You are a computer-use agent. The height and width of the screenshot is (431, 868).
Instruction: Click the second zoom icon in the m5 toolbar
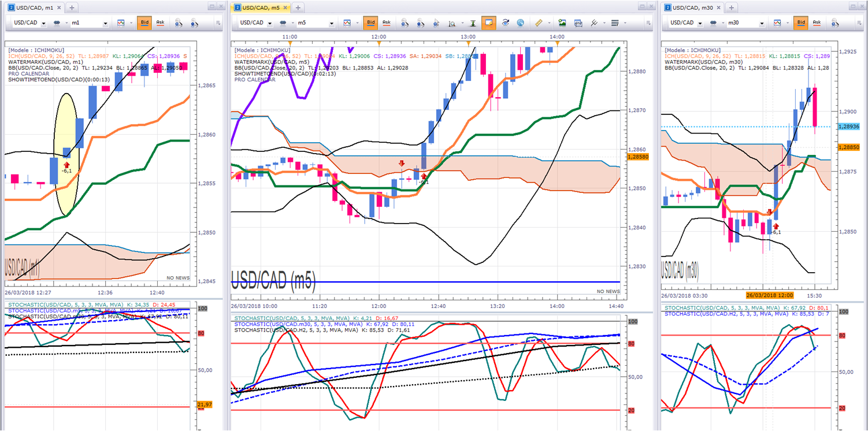pyautogui.click(x=421, y=23)
